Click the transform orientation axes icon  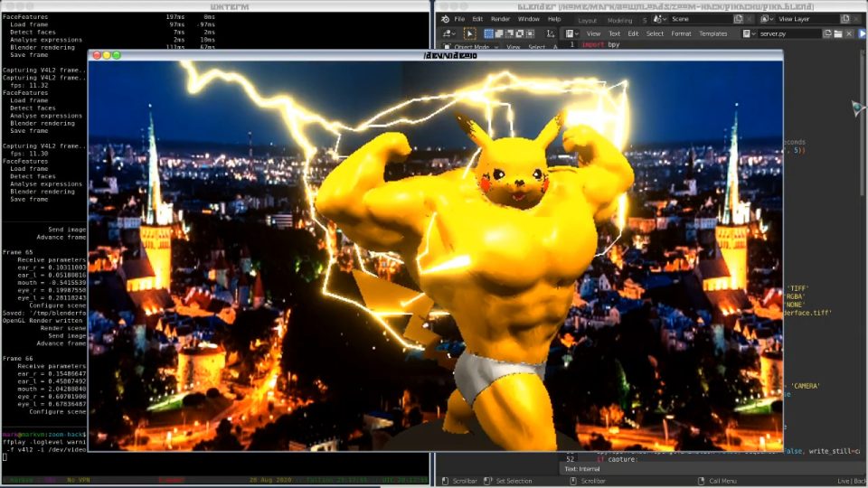551,33
